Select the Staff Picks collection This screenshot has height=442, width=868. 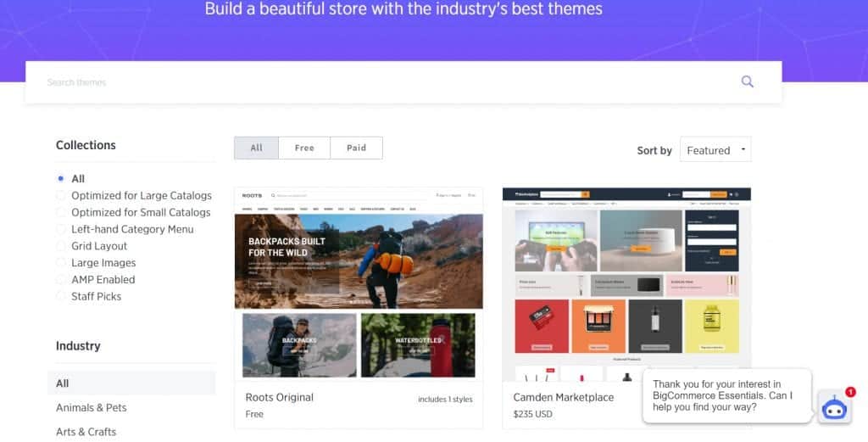tap(88, 296)
